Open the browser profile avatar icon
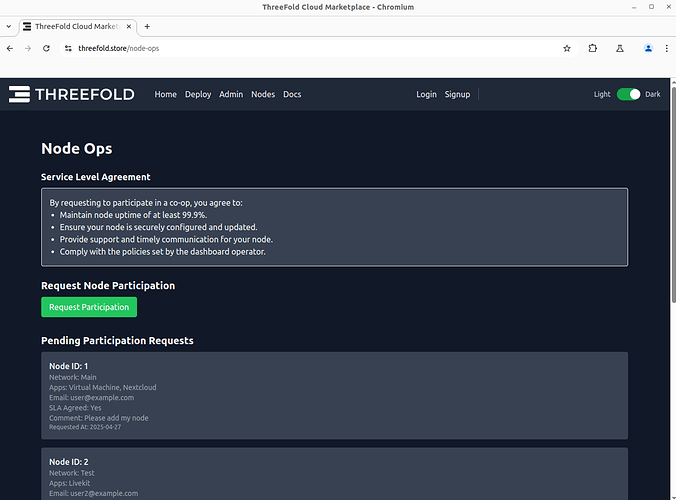This screenshot has height=500, width=676. tap(648, 48)
